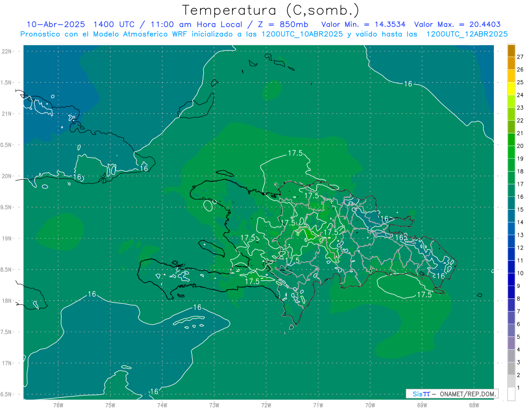Pick the green swatch between 20 and 21
This screenshot has height=411, width=532.
coord(511,140)
